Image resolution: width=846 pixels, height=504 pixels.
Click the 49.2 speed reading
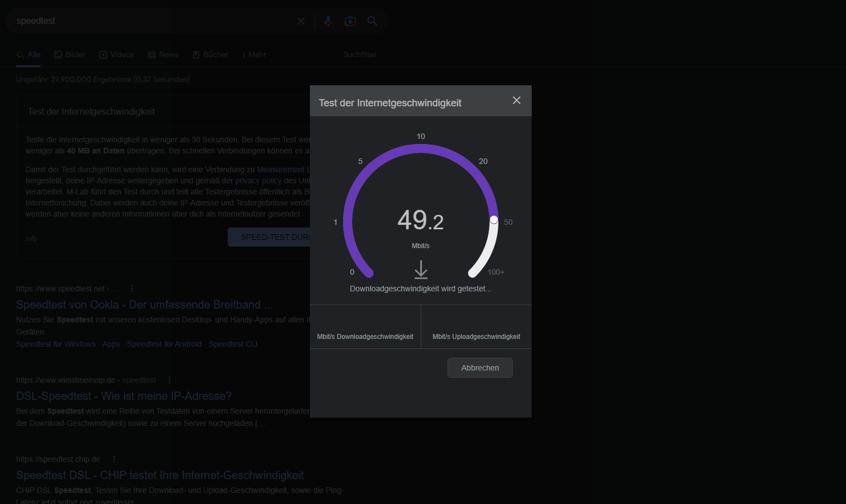click(x=421, y=220)
